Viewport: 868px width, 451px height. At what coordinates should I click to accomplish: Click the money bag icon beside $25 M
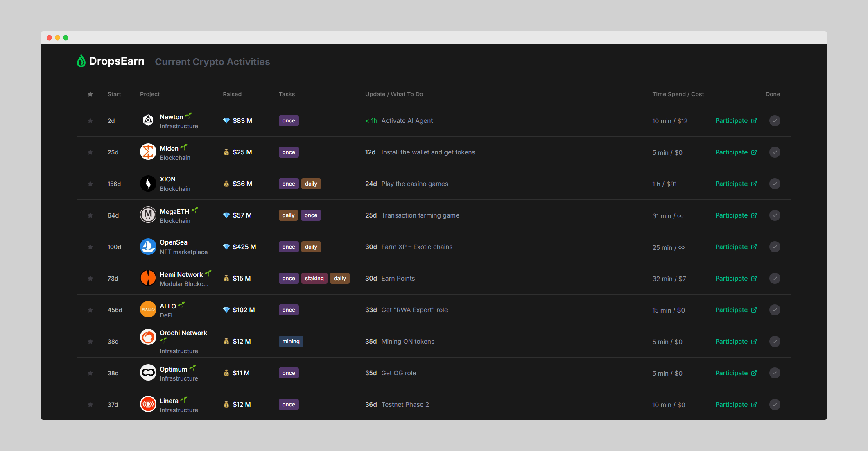(226, 152)
